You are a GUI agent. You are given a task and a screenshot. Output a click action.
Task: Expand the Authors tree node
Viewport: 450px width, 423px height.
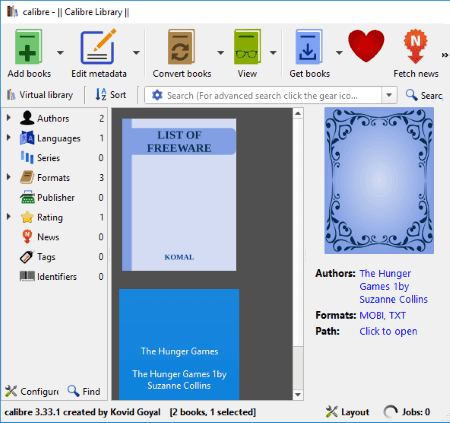pos(9,118)
